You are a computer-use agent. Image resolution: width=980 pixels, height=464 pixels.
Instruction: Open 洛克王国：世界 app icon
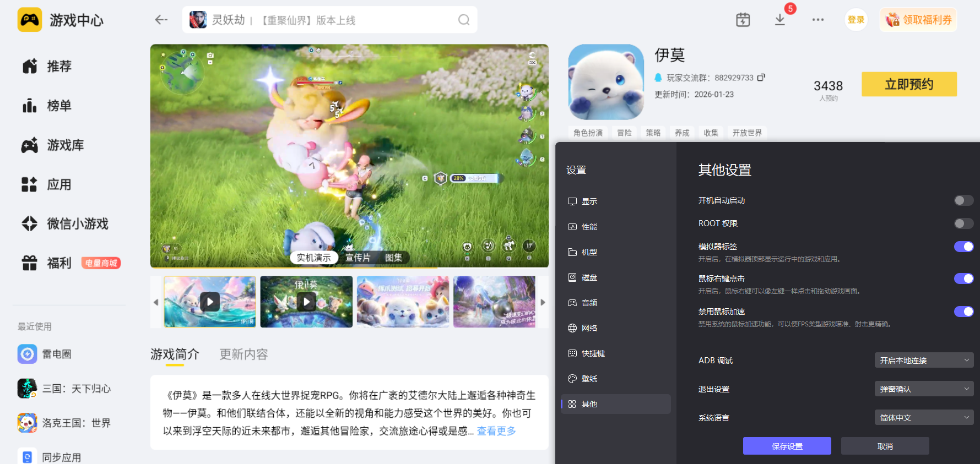pos(27,423)
